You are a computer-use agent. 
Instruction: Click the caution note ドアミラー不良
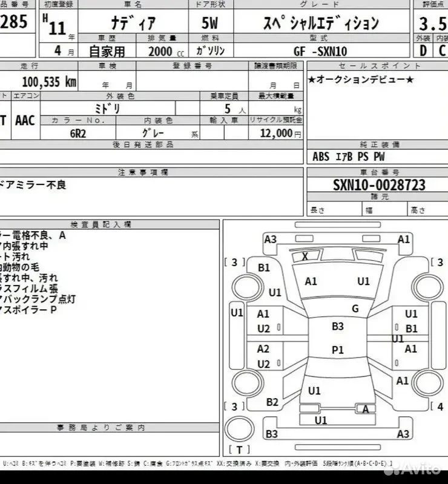pyautogui.click(x=33, y=185)
